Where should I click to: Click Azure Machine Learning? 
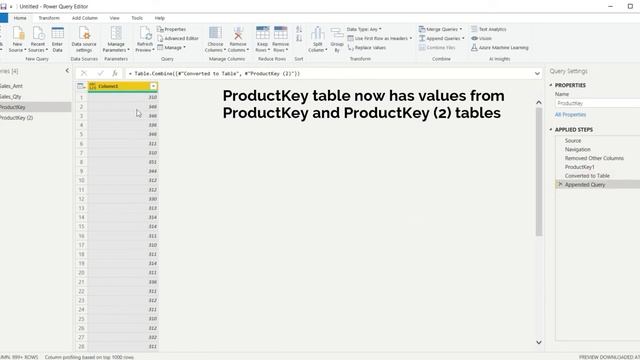click(500, 48)
